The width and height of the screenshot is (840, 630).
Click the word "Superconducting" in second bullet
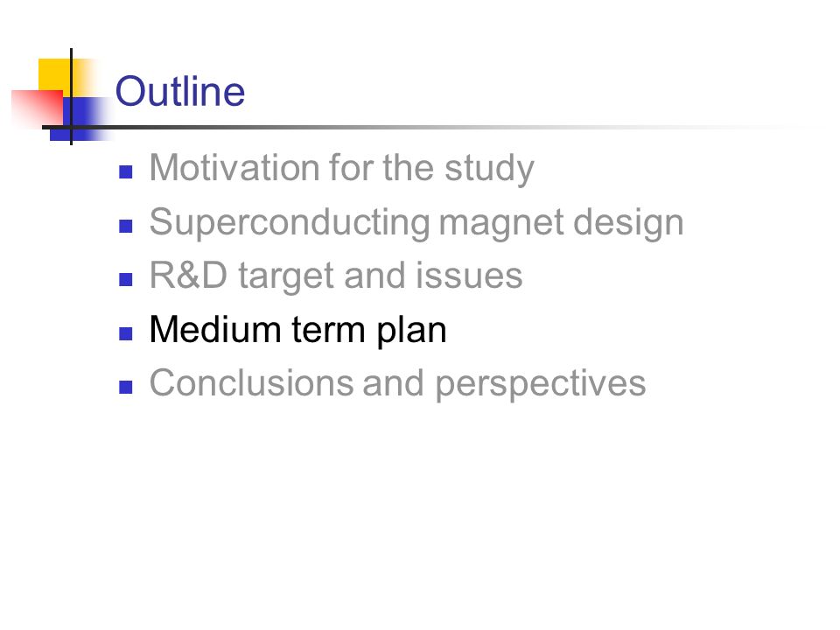290,222
